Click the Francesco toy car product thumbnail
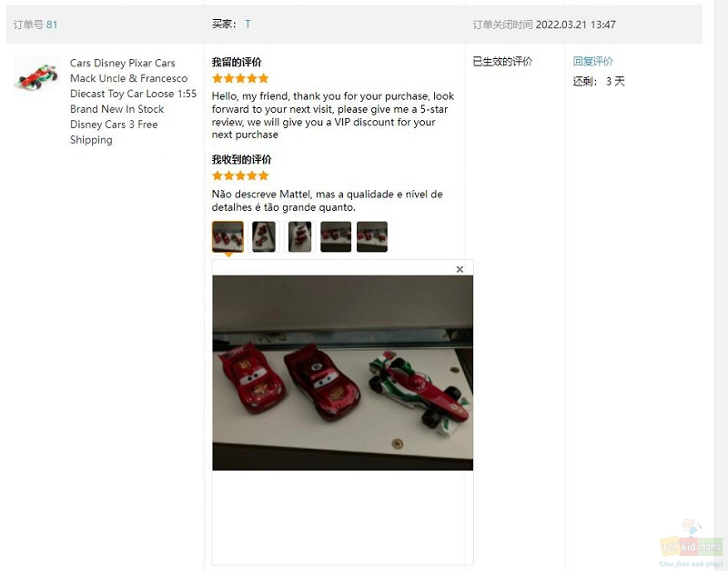728x571 pixels. (36, 75)
